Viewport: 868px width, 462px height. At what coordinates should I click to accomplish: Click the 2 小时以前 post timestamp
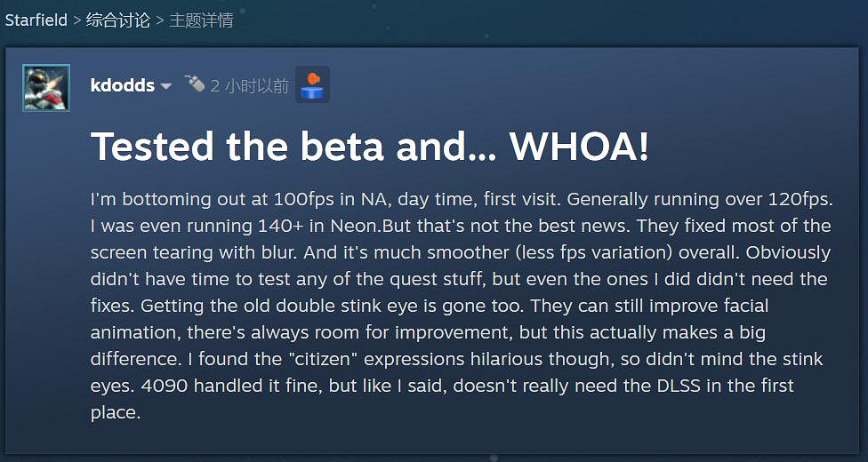pyautogui.click(x=249, y=85)
